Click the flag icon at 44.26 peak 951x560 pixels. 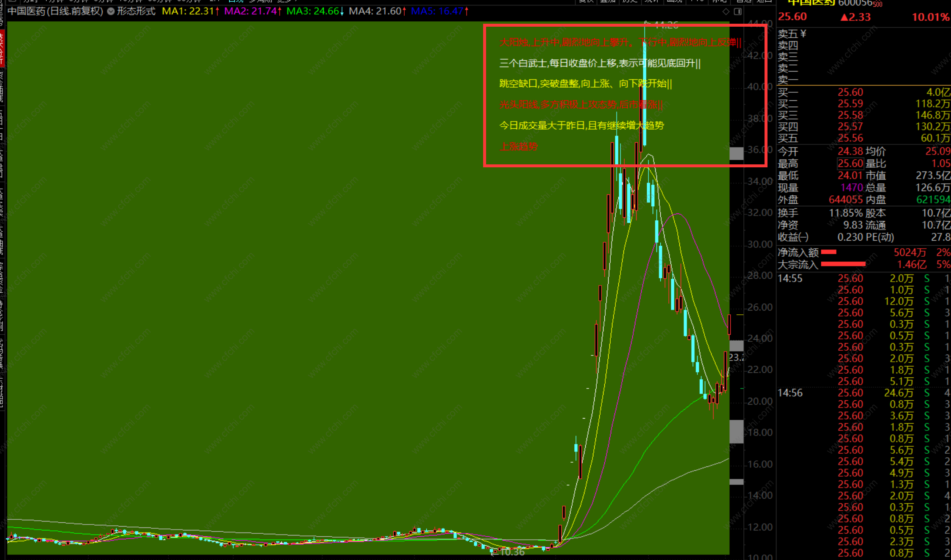click(x=646, y=23)
